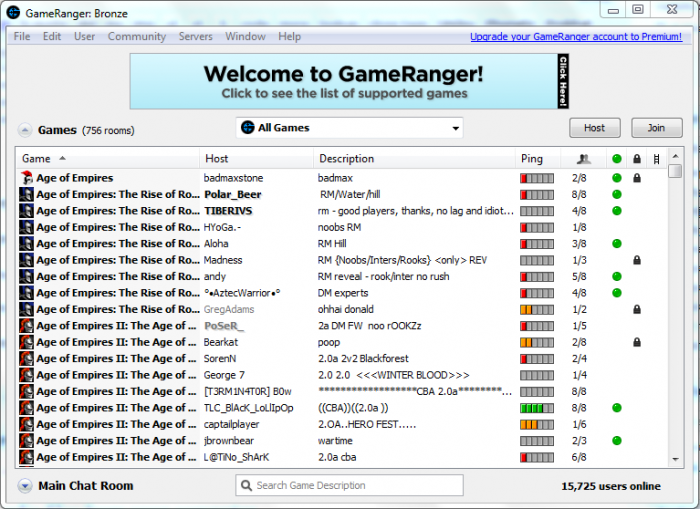700x509 pixels.
Task: Click the orange ping bar in captailplayer row
Action: pyautogui.click(x=537, y=424)
